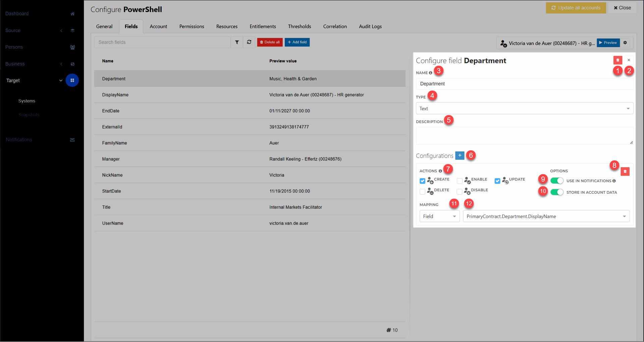Toggle Store in Account Data switch

557,192
